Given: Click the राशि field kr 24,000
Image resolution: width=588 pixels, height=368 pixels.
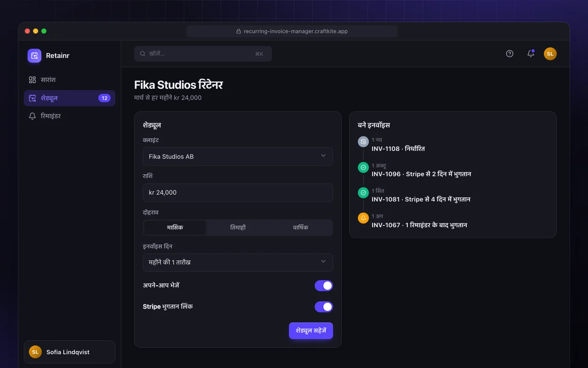Looking at the screenshot, I should coord(238,192).
